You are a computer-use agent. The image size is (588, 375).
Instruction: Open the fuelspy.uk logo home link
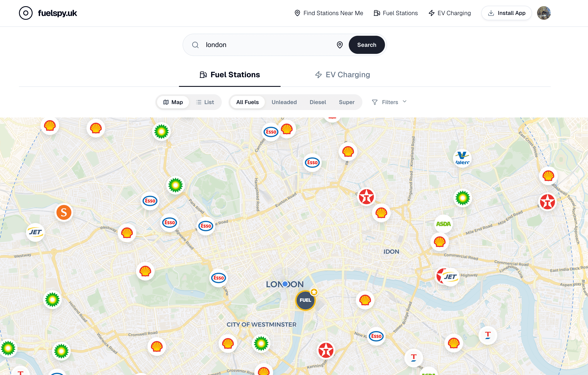tap(48, 13)
